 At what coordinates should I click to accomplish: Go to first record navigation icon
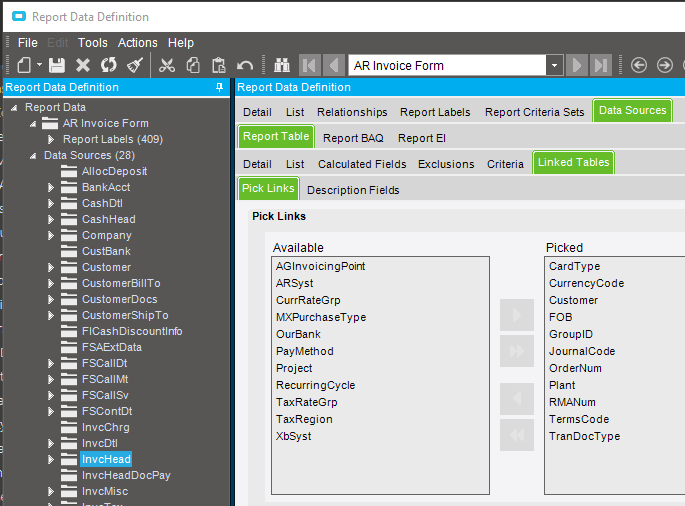pyautogui.click(x=310, y=66)
